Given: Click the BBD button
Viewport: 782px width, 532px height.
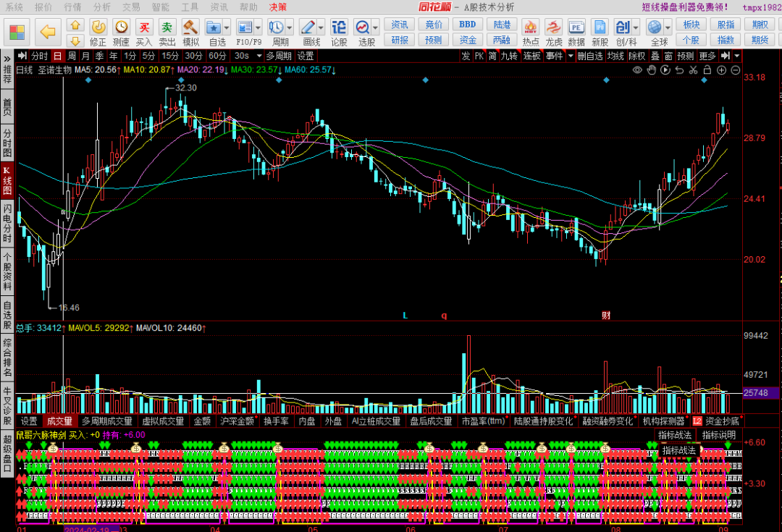Looking at the screenshot, I should coord(467,25).
